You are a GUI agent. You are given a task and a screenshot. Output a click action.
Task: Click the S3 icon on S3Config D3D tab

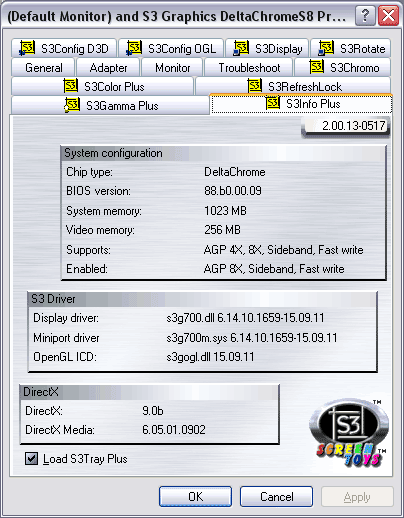tap(27, 48)
